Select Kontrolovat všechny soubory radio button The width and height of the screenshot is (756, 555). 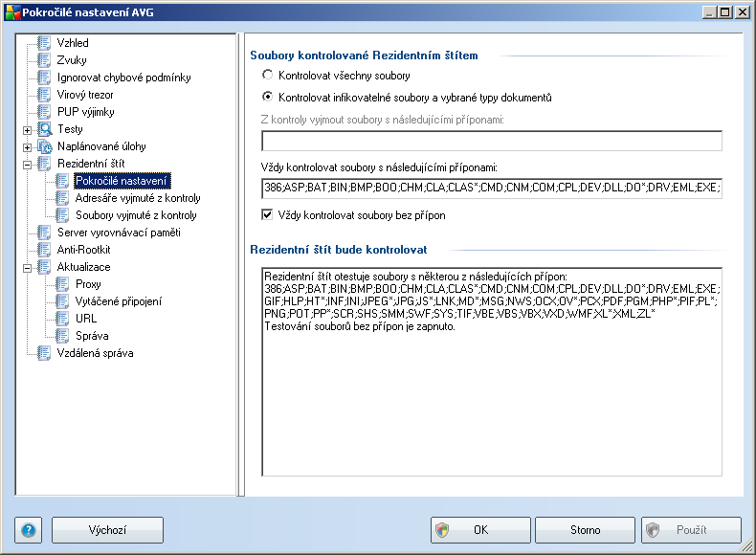[267, 75]
